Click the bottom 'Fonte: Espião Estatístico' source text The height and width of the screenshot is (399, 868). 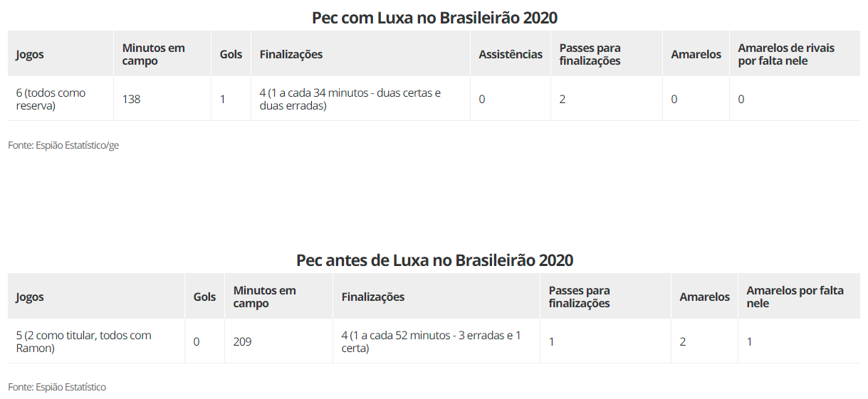pyautogui.click(x=57, y=388)
